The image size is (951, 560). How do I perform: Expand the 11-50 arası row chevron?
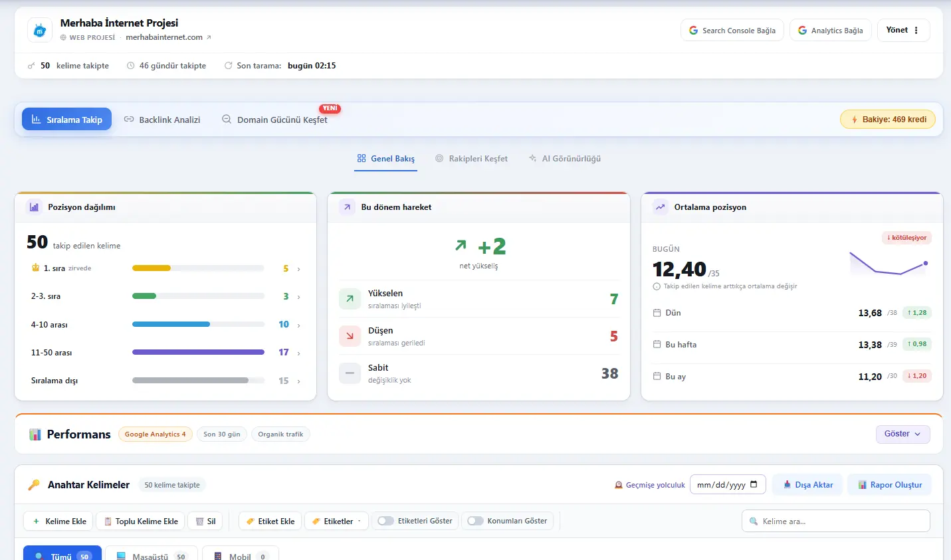299,353
